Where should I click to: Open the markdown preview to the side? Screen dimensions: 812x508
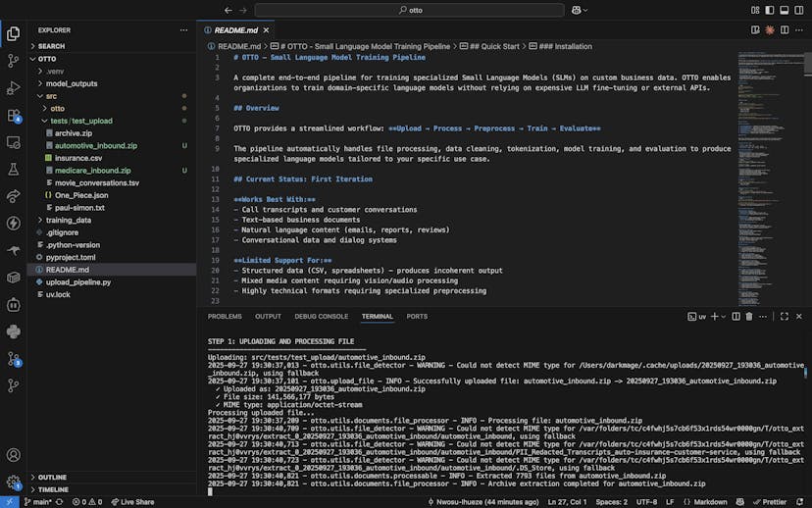pyautogui.click(x=753, y=29)
